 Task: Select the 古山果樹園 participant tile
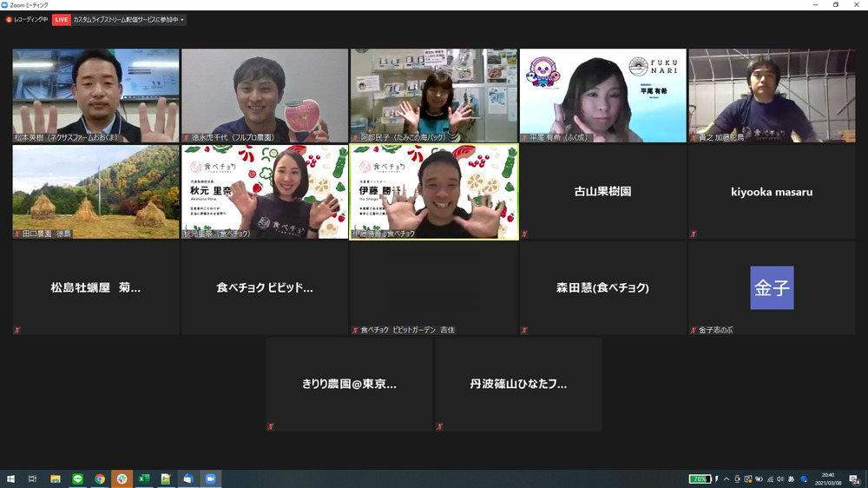[602, 192]
